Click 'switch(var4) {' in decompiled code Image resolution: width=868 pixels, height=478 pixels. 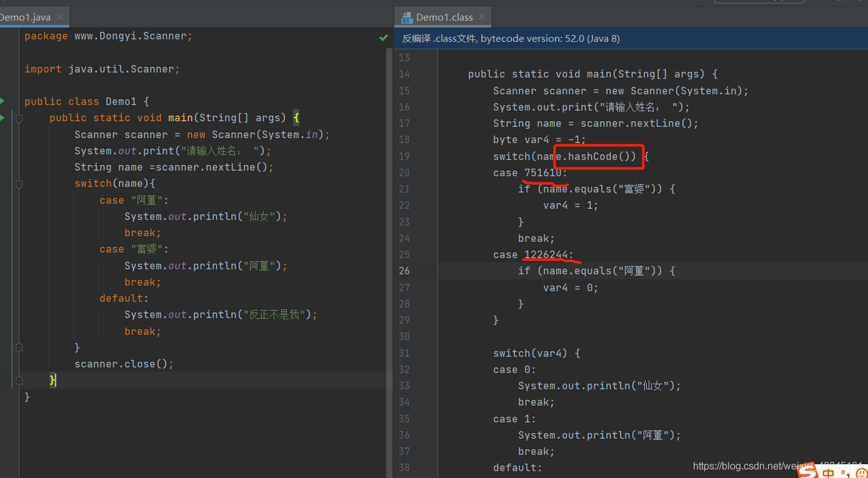pyautogui.click(x=537, y=353)
